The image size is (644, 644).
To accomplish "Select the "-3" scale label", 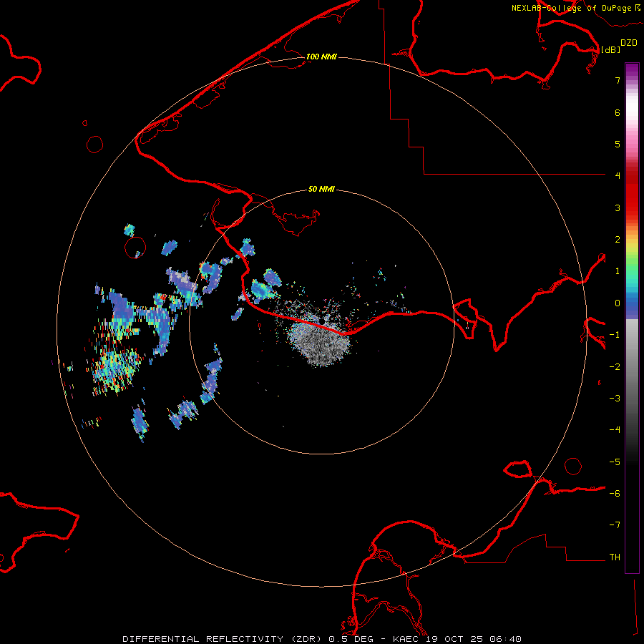I will pos(615,399).
